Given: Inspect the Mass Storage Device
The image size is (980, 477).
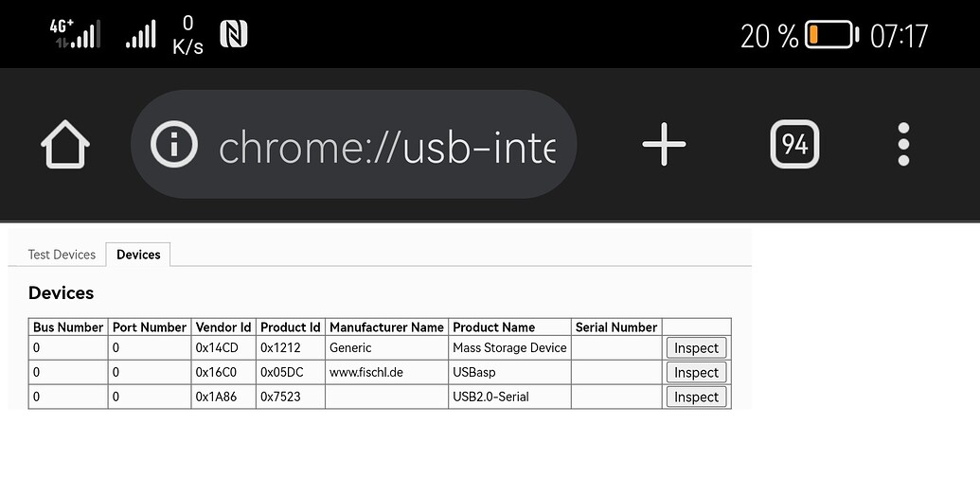Looking at the screenshot, I should [x=696, y=347].
